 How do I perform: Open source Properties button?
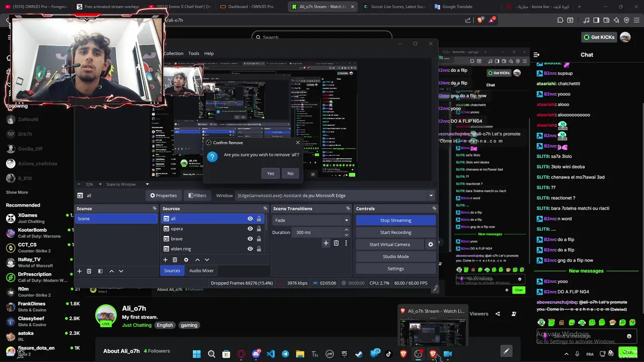pos(164,196)
